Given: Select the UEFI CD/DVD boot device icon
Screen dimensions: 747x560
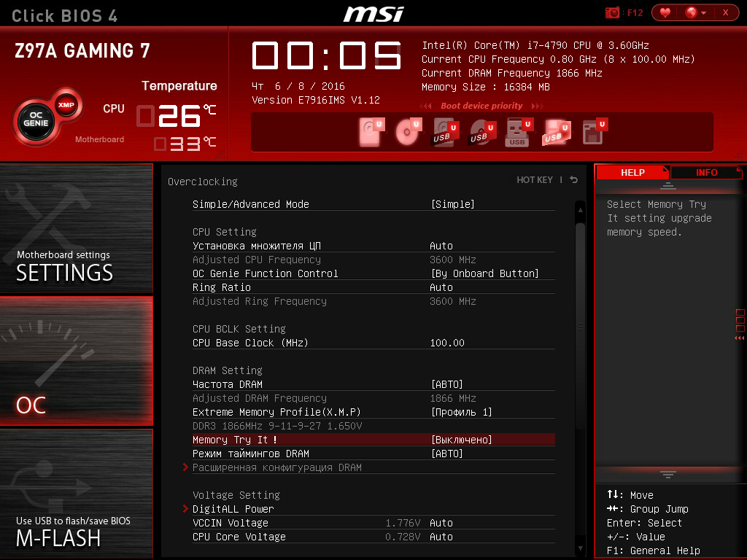Looking at the screenshot, I should [409, 132].
